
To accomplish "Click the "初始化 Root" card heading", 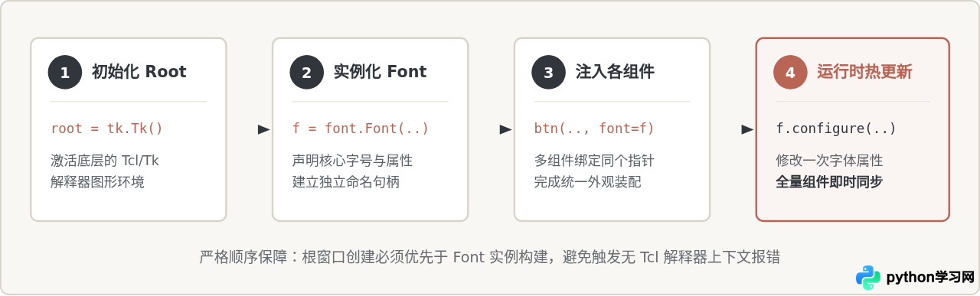I will click(139, 73).
